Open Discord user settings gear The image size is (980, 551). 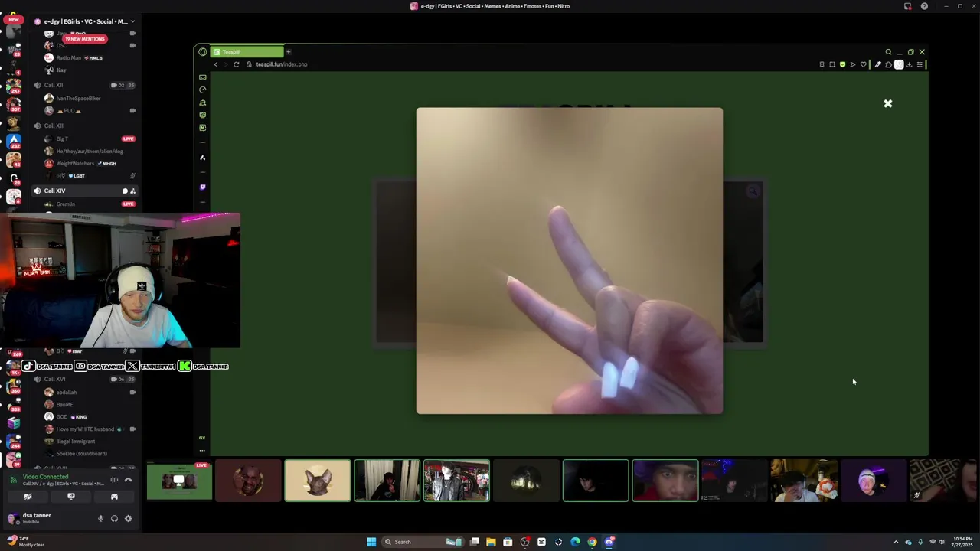pyautogui.click(x=128, y=518)
